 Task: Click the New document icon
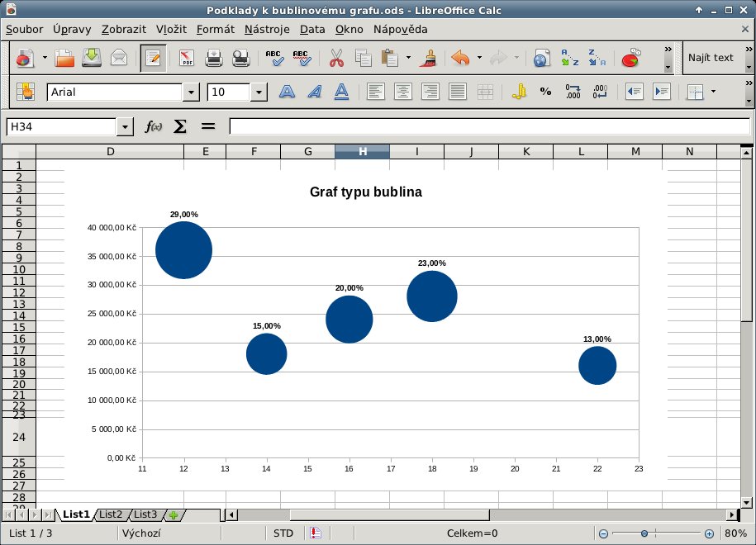click(25, 59)
